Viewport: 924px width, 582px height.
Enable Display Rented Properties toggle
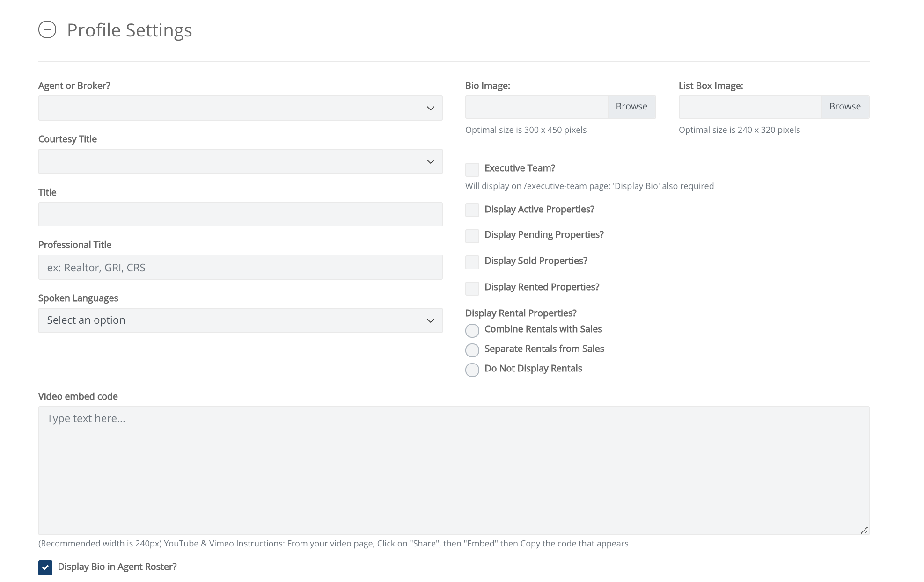[472, 288]
